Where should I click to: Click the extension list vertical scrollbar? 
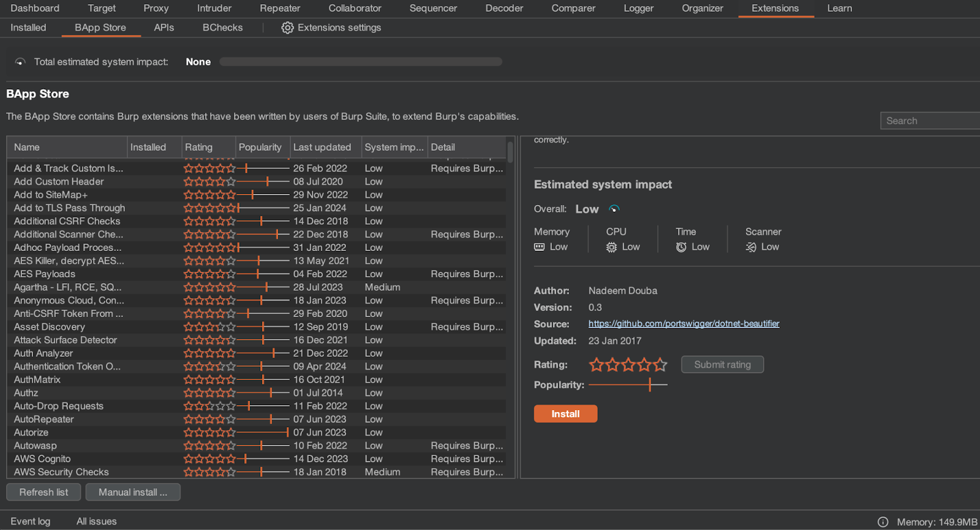click(x=510, y=152)
